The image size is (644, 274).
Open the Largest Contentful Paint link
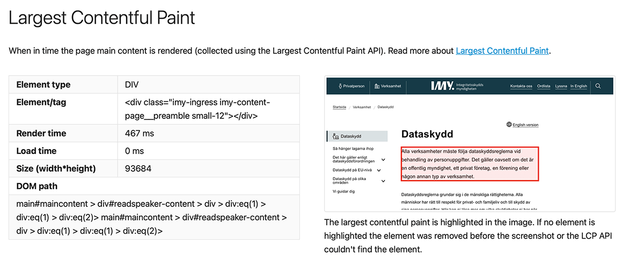tap(502, 51)
